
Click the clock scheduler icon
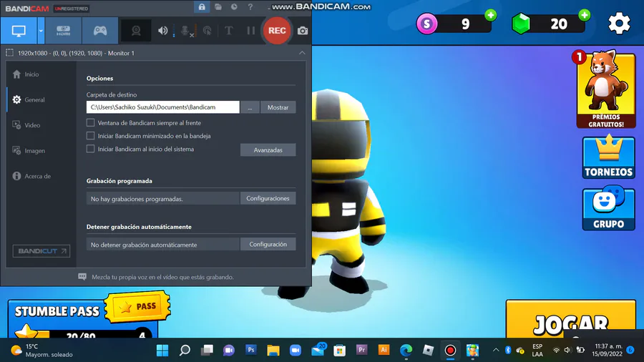(x=234, y=7)
